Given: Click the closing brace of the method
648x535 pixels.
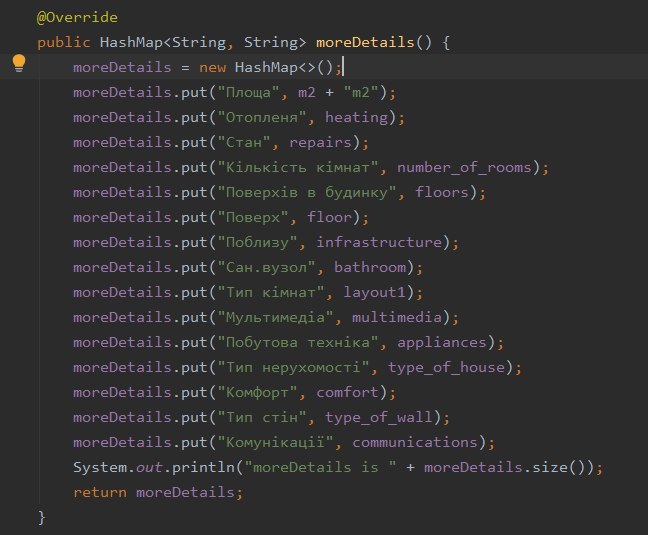Looking at the screenshot, I should click(x=41, y=518).
